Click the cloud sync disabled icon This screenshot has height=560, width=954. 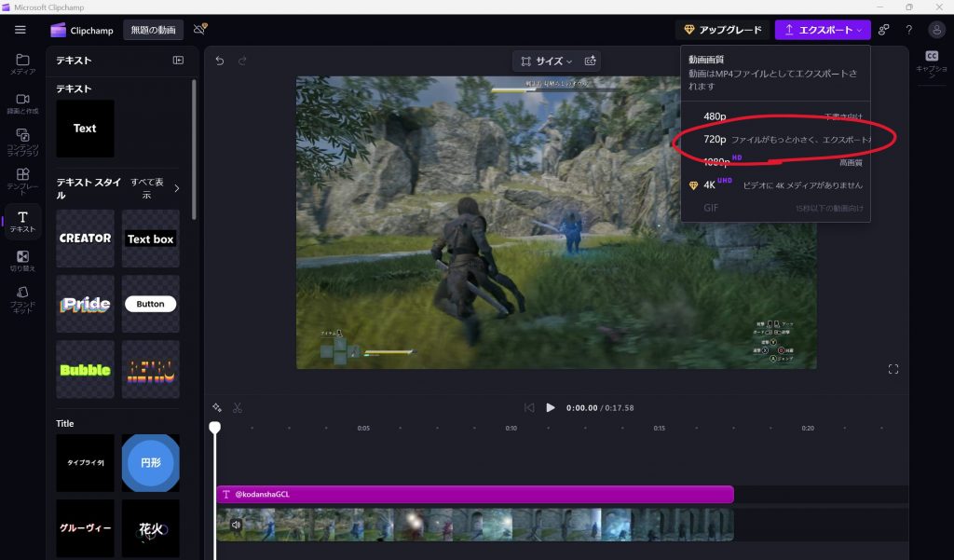pyautogui.click(x=200, y=29)
